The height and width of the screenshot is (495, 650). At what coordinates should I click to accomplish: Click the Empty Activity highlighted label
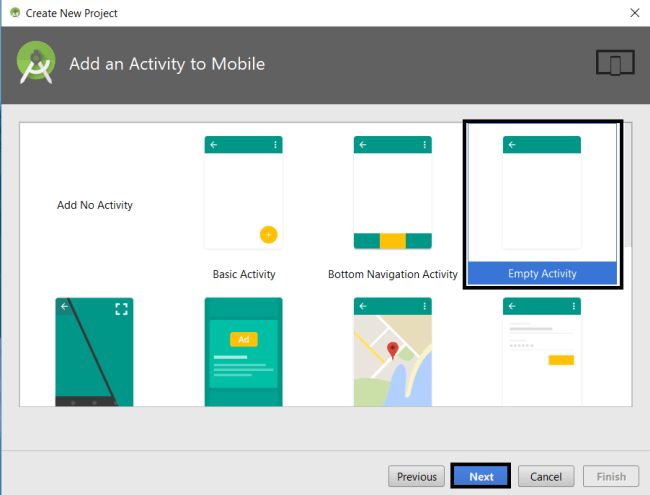(542, 273)
